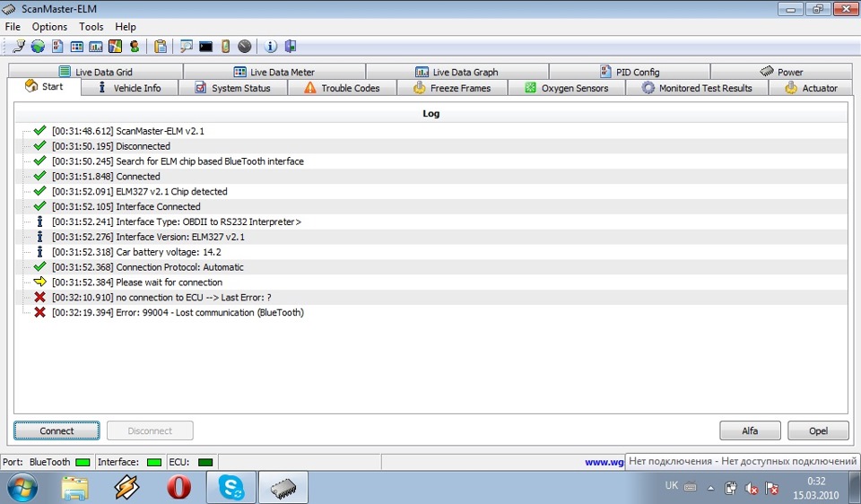This screenshot has height=504, width=861.
Task: Open the Tools menu
Action: pyautogui.click(x=91, y=26)
